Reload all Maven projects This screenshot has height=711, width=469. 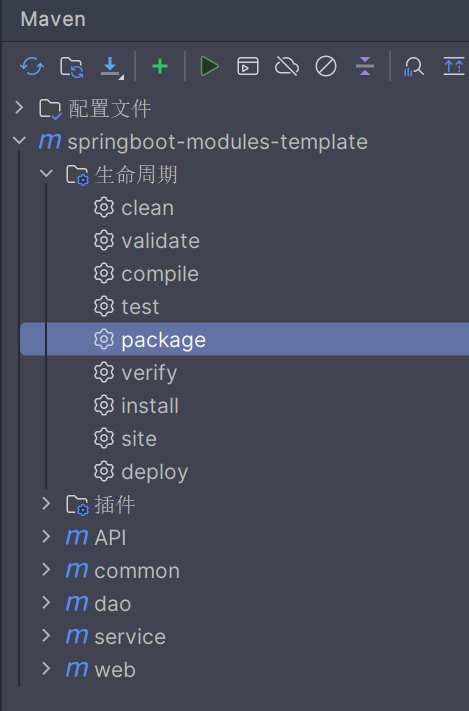(x=32, y=67)
